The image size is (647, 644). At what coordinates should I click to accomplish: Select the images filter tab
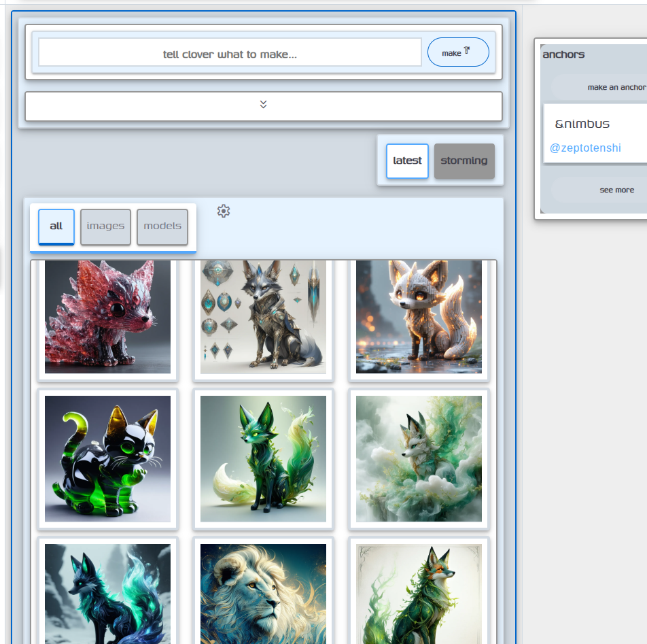point(105,226)
